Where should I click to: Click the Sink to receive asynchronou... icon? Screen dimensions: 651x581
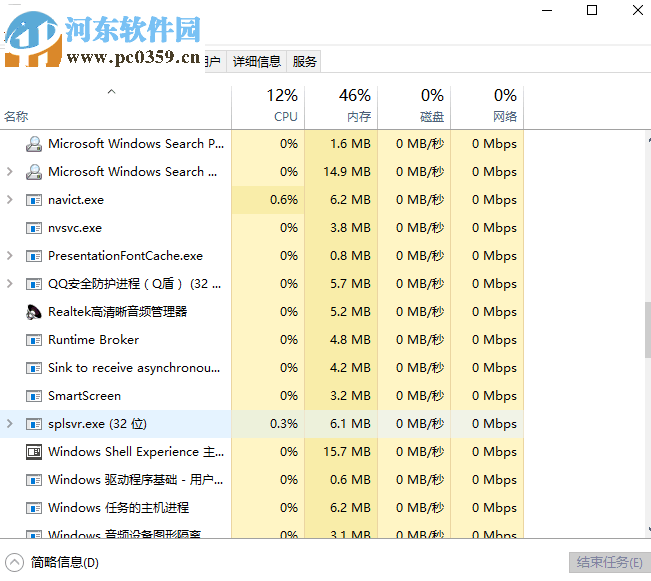pos(34,368)
